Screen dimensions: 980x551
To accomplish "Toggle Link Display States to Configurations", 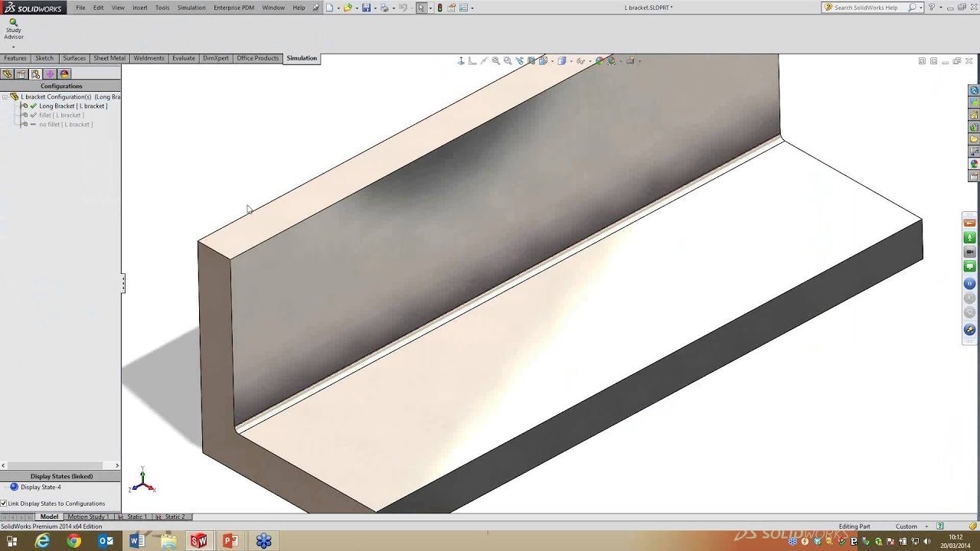I will tap(4, 504).
